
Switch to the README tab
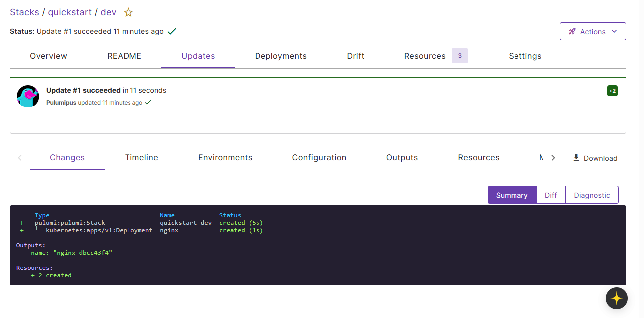pos(124,56)
